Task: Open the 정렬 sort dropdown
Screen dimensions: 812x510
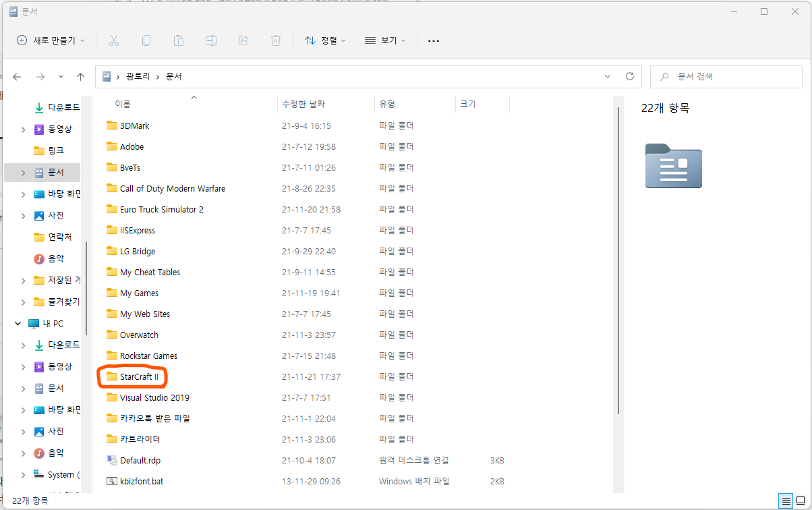Action: [x=325, y=40]
